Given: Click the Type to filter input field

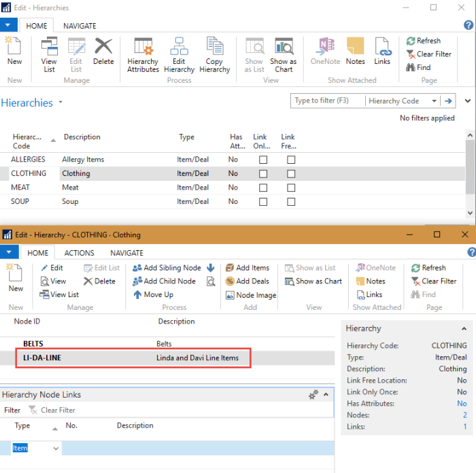Looking at the screenshot, I should pyautogui.click(x=326, y=101).
